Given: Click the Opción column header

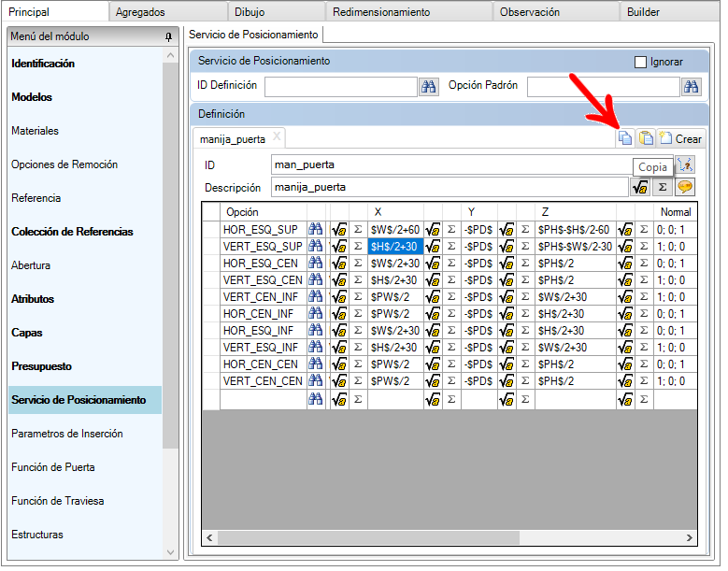Looking at the screenshot, I should click(263, 212).
